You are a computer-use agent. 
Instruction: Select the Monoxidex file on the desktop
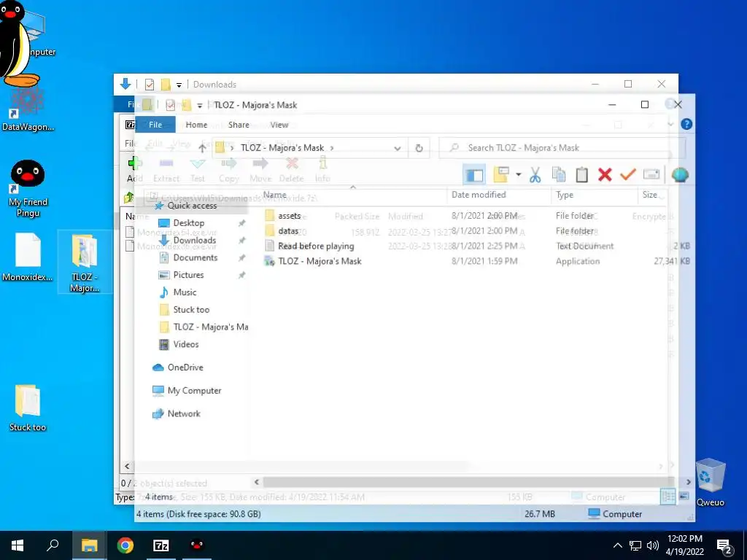(28, 257)
